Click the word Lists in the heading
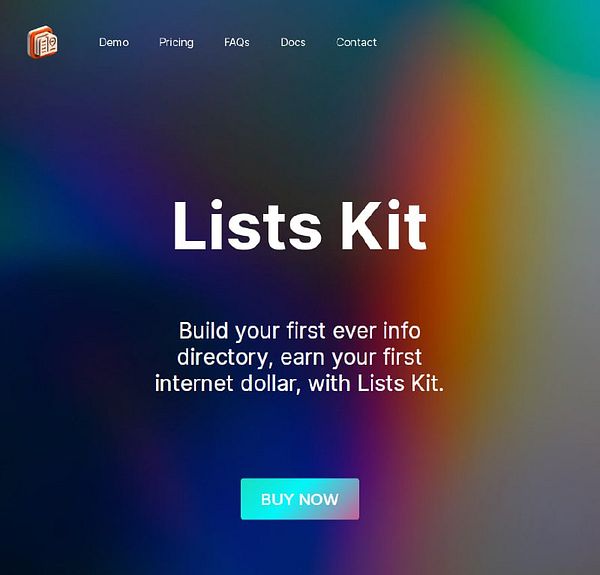This screenshot has width=600, height=575. tap(247, 225)
